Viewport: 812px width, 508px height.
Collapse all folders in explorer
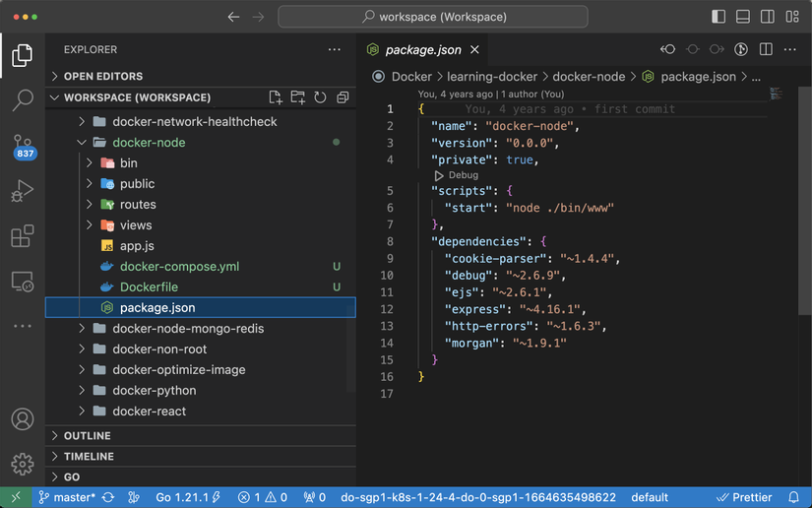pos(343,97)
